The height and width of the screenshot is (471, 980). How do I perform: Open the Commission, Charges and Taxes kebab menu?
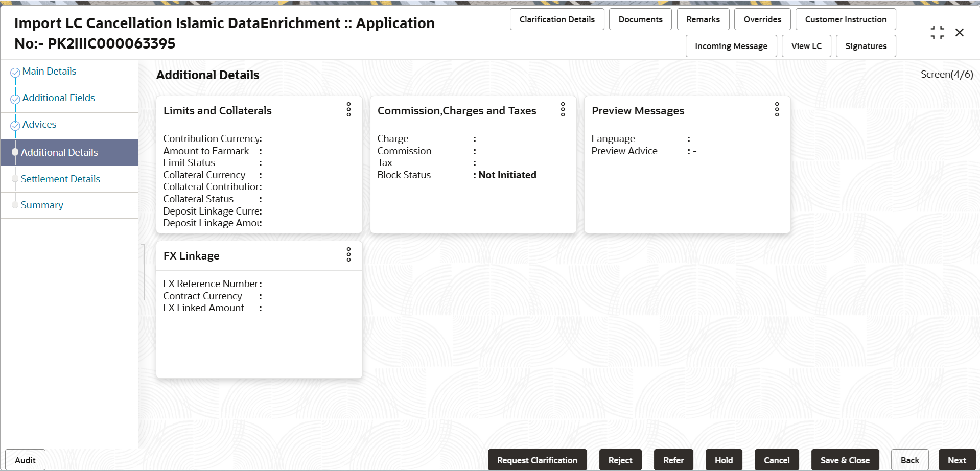coord(563,109)
